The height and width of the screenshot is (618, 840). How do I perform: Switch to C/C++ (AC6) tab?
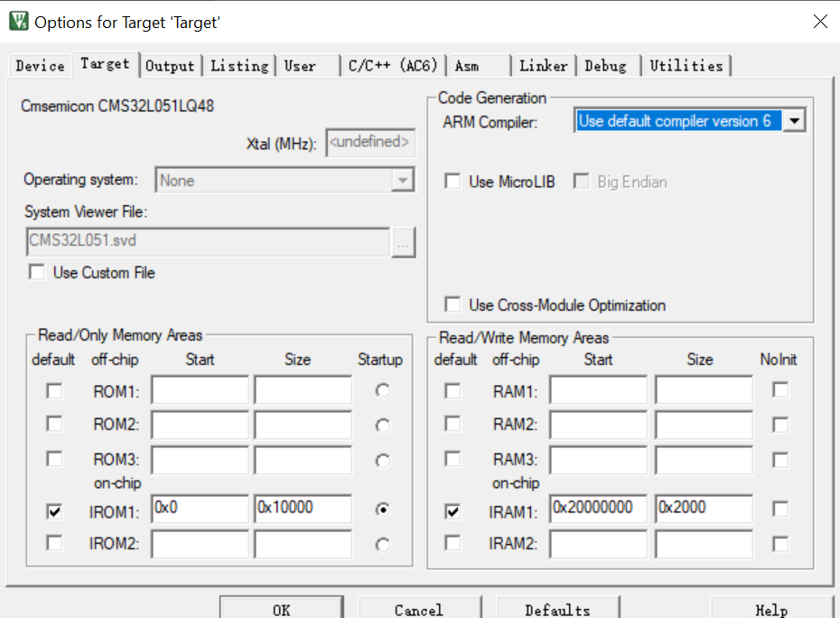393,66
